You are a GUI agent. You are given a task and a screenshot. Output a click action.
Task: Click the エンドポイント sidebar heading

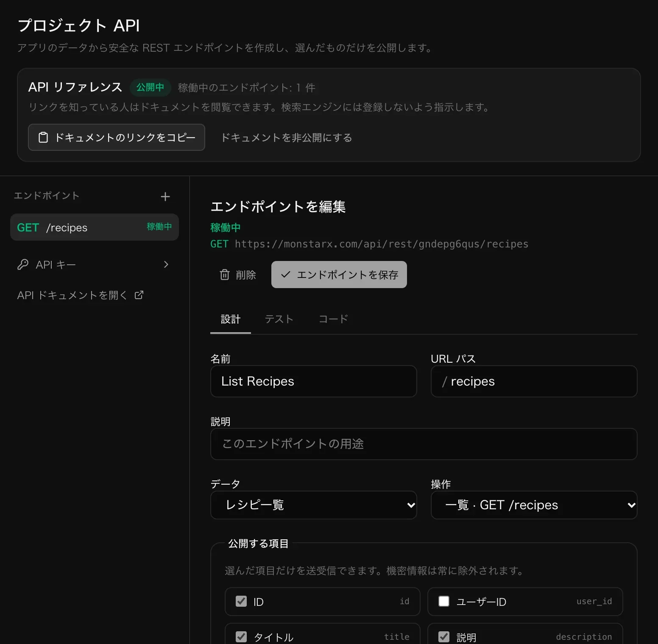(47, 195)
